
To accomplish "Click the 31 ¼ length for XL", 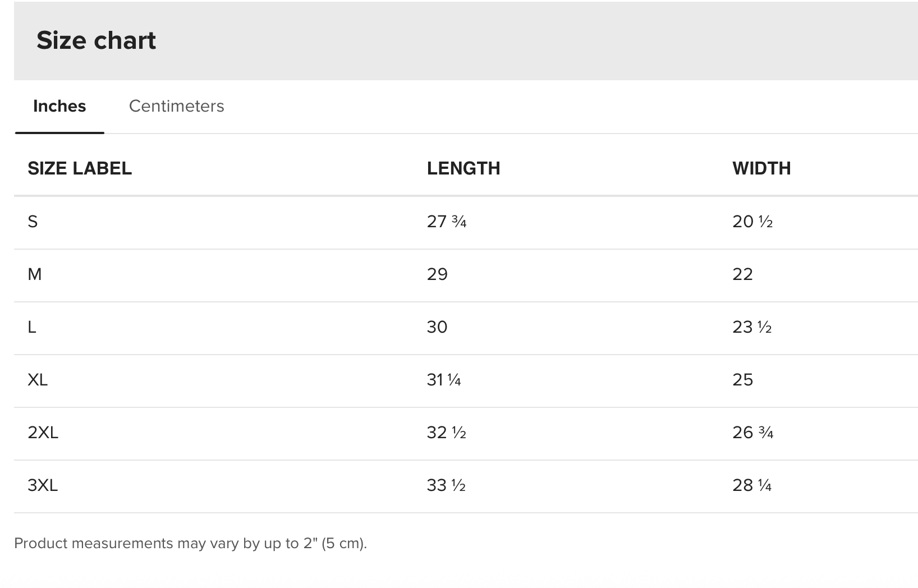I will click(x=444, y=380).
